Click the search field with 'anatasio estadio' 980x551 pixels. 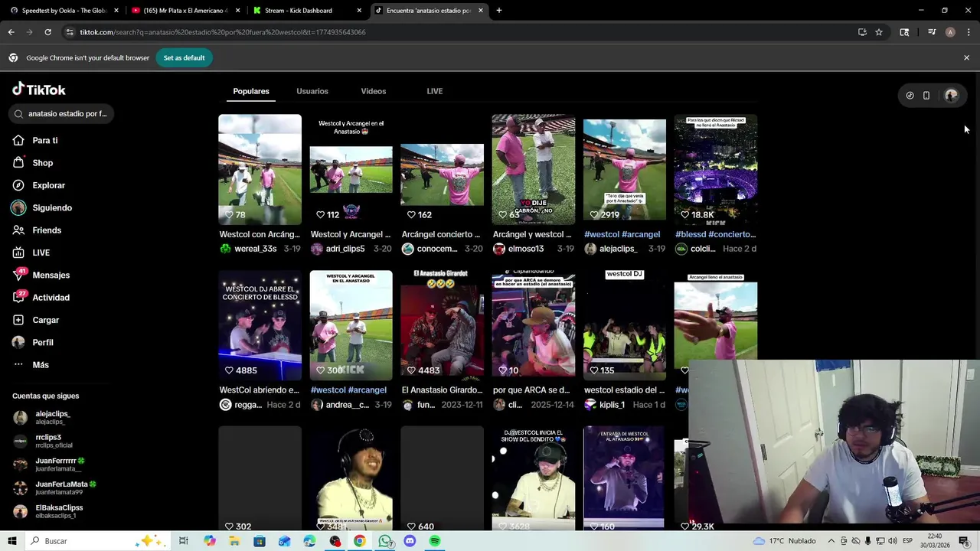point(61,113)
